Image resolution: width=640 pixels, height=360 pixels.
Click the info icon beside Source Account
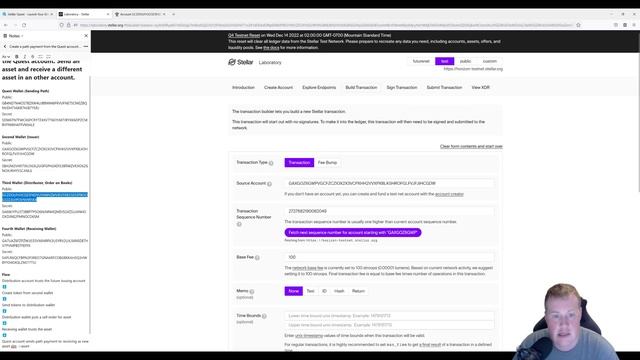tap(269, 184)
